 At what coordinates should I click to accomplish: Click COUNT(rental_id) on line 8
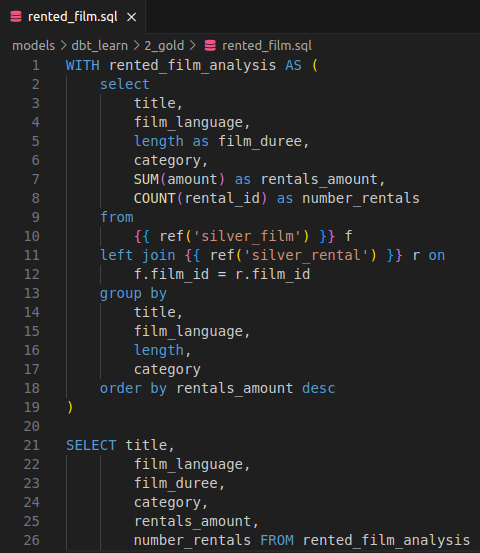pos(200,198)
